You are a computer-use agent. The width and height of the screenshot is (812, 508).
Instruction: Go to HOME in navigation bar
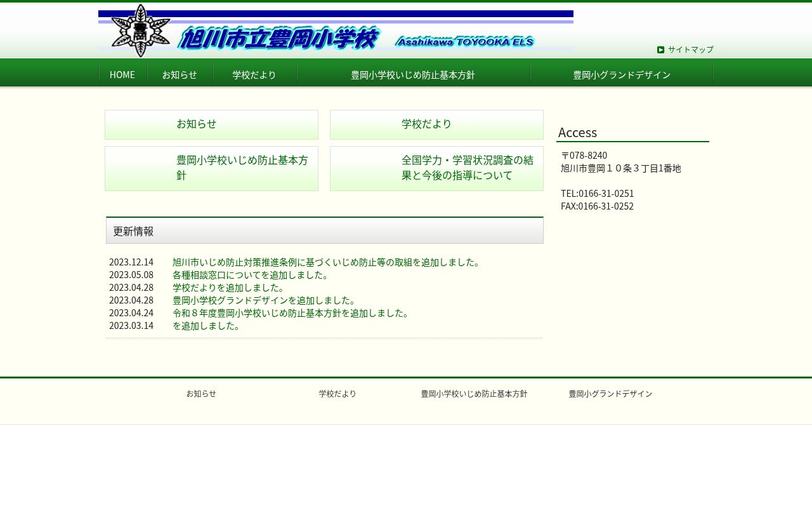click(122, 74)
